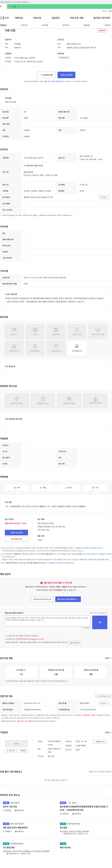Open the 채용정보 menu
This screenshot has height=868, width=112.
19,18
